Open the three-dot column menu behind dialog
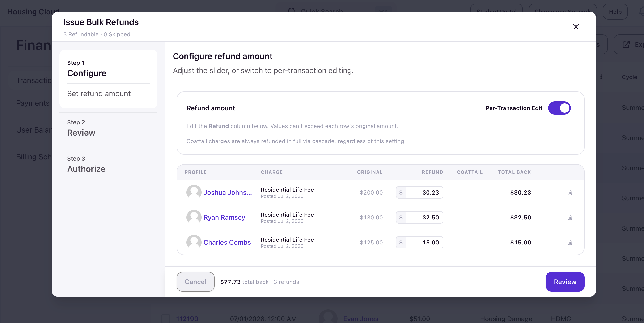The height and width of the screenshot is (323, 644). click(601, 77)
